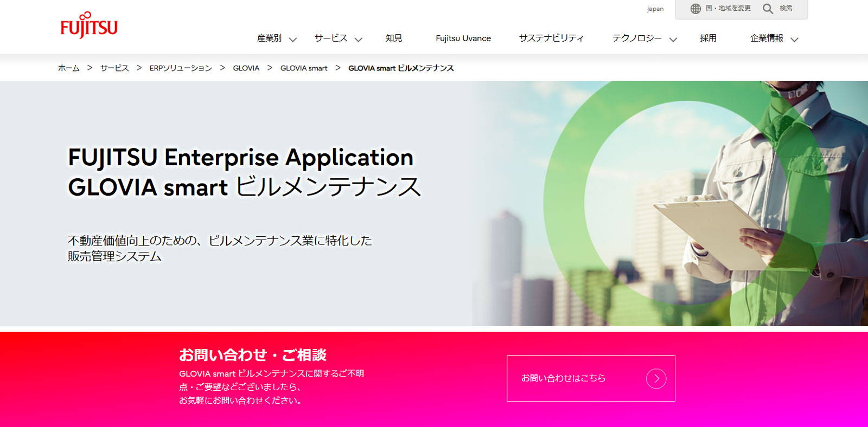Image resolution: width=868 pixels, height=427 pixels.
Task: Go to ERPソリューション breadcrumb link
Action: tap(181, 68)
